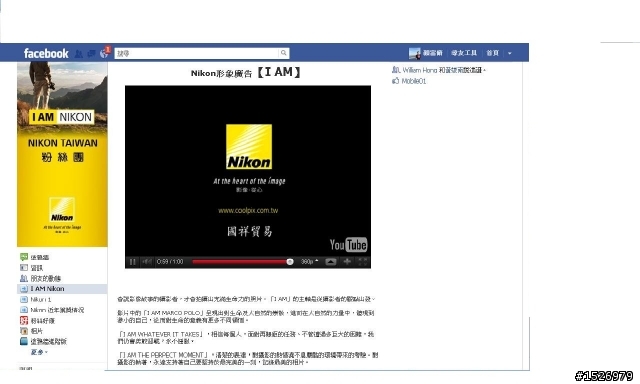Open friends activity tab in sidebar
Image resolution: width=640 pixels, height=384 pixels.
pyautogui.click(x=40, y=279)
